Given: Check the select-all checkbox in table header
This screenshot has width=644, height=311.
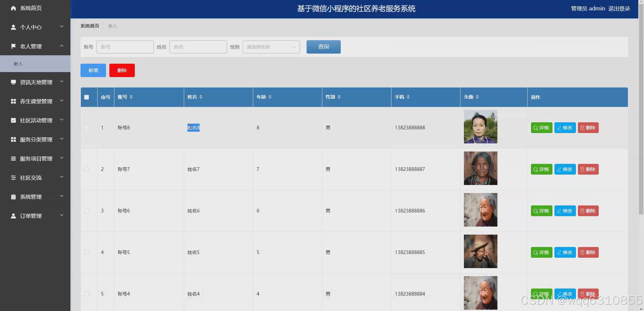Looking at the screenshot, I should coord(87,97).
